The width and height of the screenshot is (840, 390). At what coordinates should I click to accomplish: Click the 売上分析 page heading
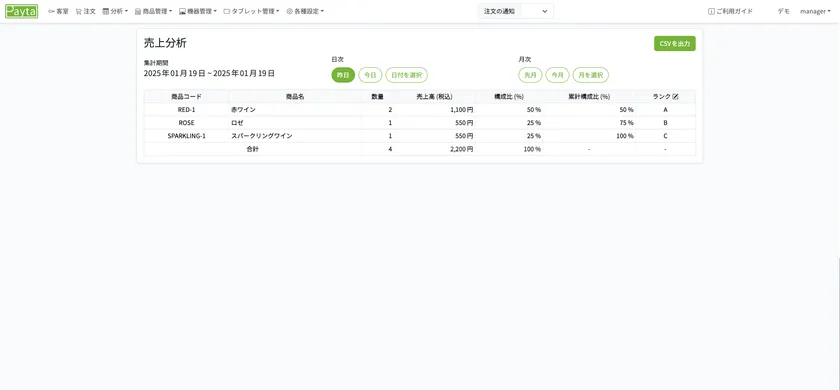(x=165, y=43)
